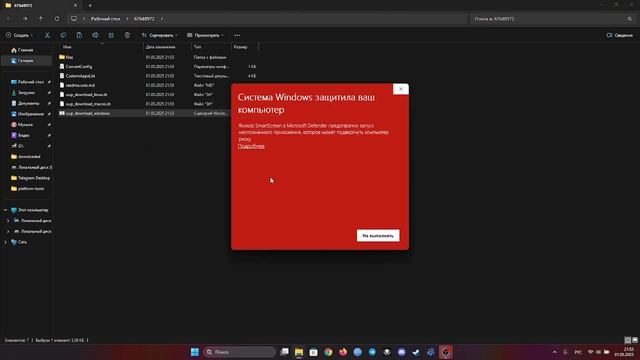Open Telegram from taskbar
The width and height of the screenshot is (640, 360).
[372, 352]
